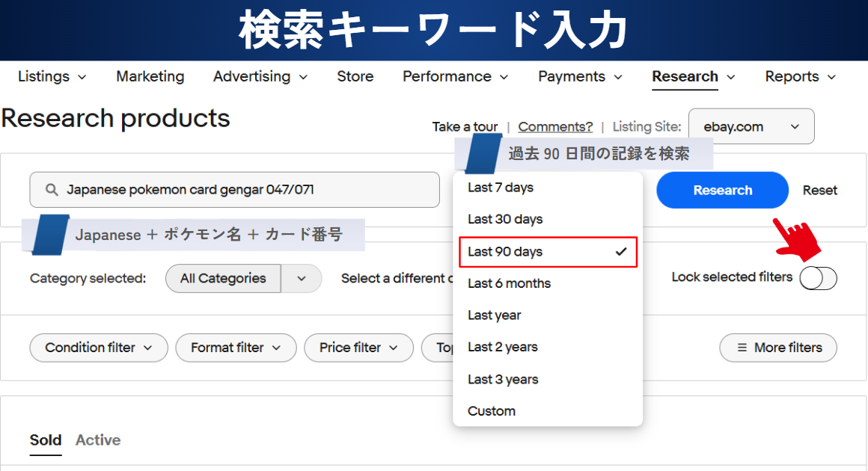Screen dimensions: 868x471
Task: Click the Reset link
Action: (820, 191)
